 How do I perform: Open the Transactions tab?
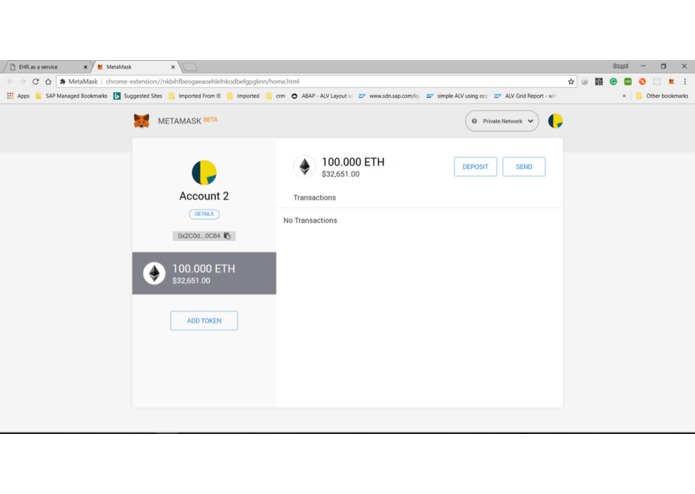tap(314, 198)
